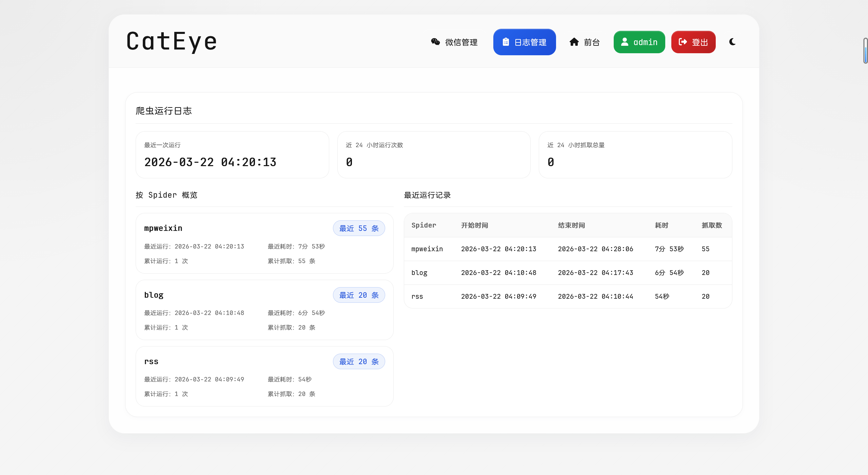The width and height of the screenshot is (868, 475).
Task: Click the user icon on admin button
Action: coord(624,42)
